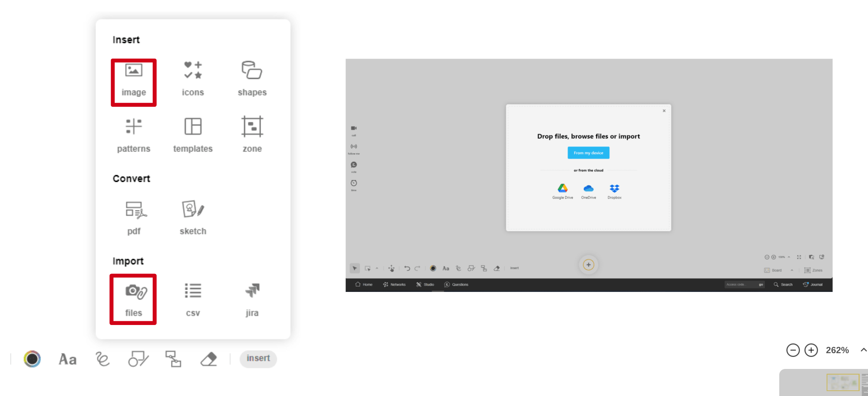Viewport: 868px width, 396px height.
Task: Open the color picker circle
Action: click(x=32, y=359)
